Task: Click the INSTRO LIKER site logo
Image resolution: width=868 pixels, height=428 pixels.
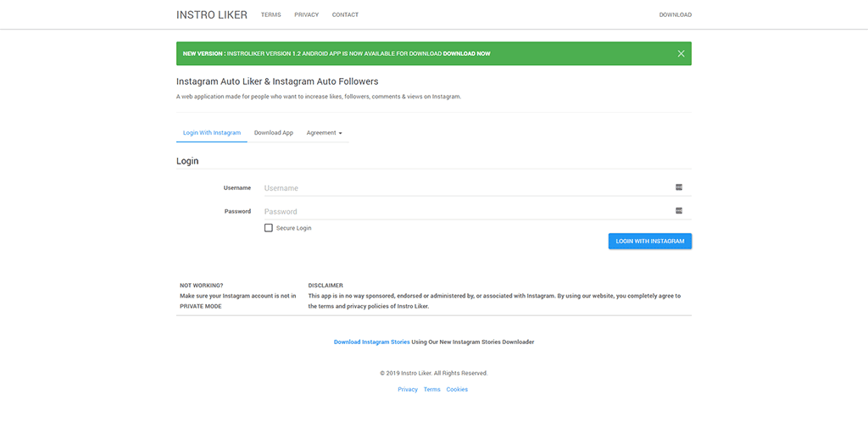Action: [x=212, y=15]
